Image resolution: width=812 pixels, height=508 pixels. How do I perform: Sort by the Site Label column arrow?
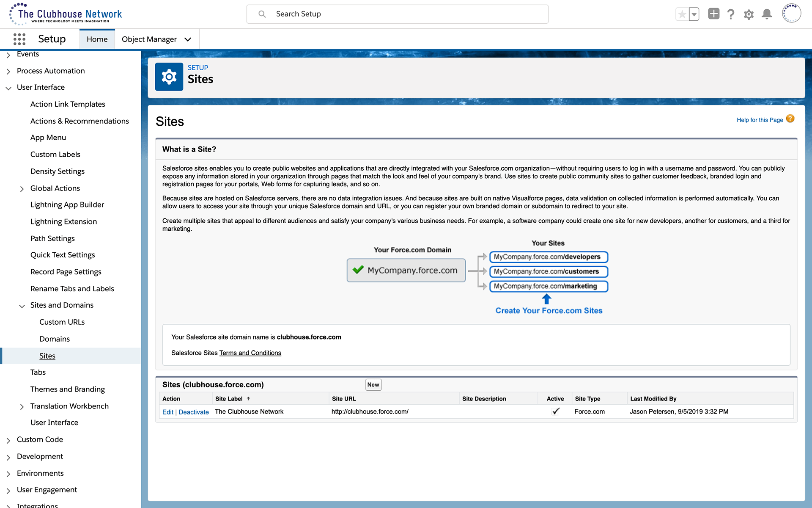click(249, 399)
